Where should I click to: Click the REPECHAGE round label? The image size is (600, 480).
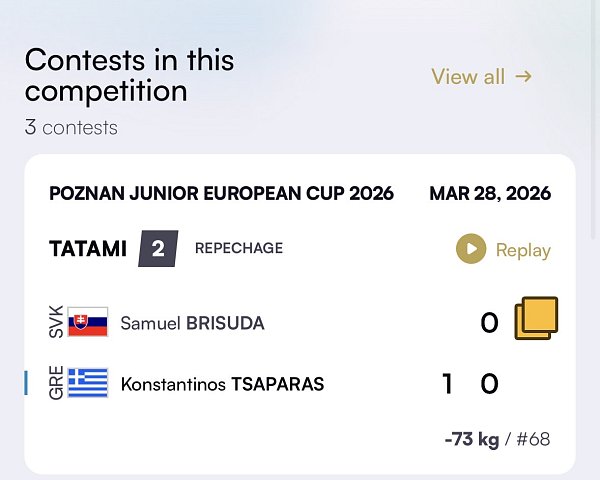(239, 248)
